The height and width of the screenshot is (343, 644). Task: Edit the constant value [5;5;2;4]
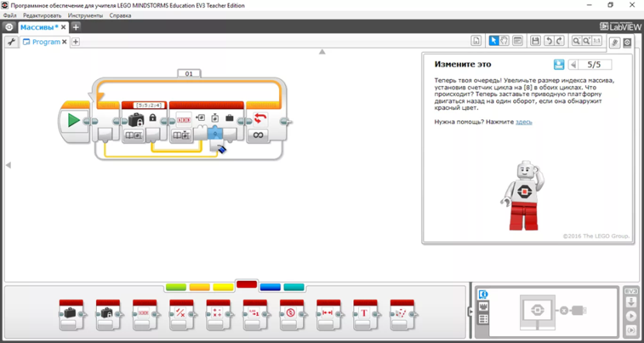[149, 105]
